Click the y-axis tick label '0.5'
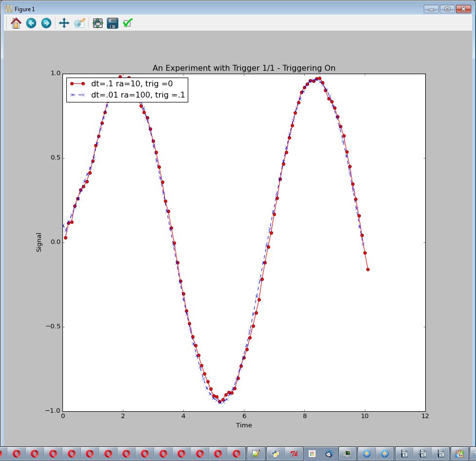 pos(56,158)
